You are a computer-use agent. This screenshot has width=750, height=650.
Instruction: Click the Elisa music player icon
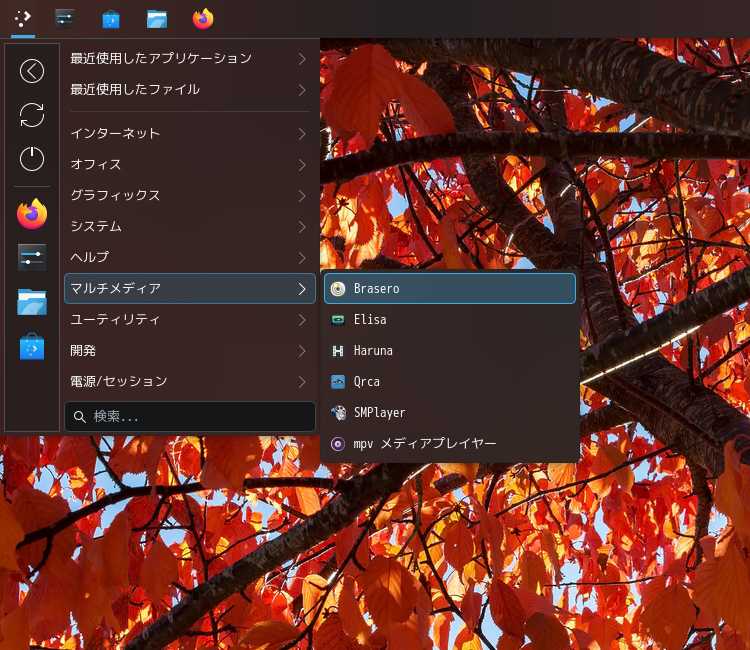[338, 320]
